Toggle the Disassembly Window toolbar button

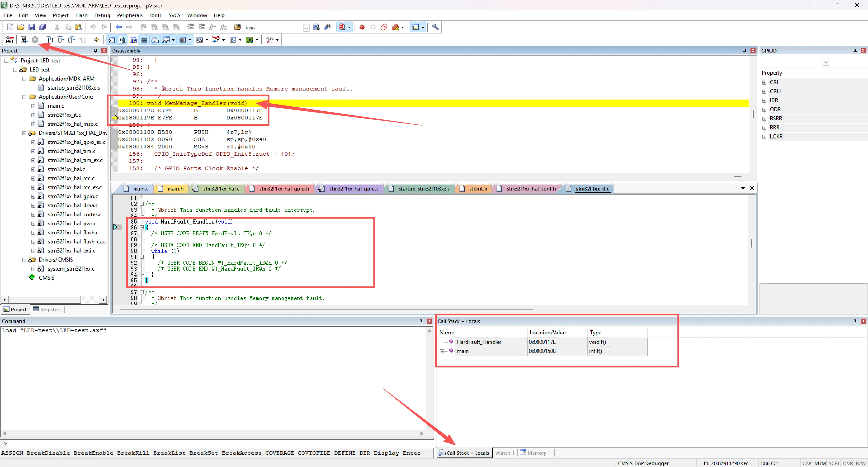[x=122, y=40]
